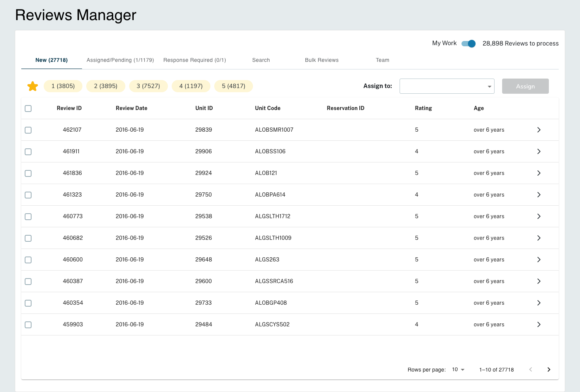Switch to Assigned/Pending tab
Viewport: 580px width, 392px height.
click(x=120, y=60)
